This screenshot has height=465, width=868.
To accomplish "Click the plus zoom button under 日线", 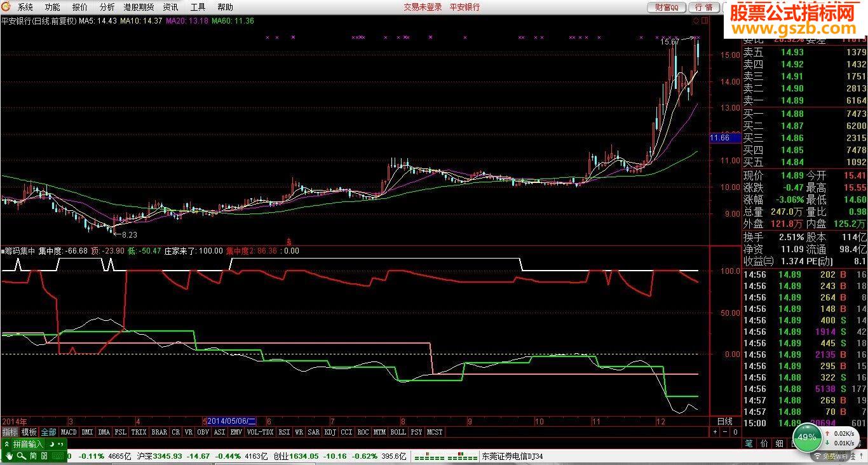I will point(714,432).
